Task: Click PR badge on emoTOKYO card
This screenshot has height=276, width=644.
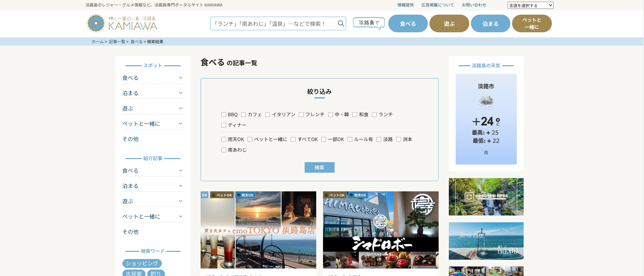Action: pos(204,195)
